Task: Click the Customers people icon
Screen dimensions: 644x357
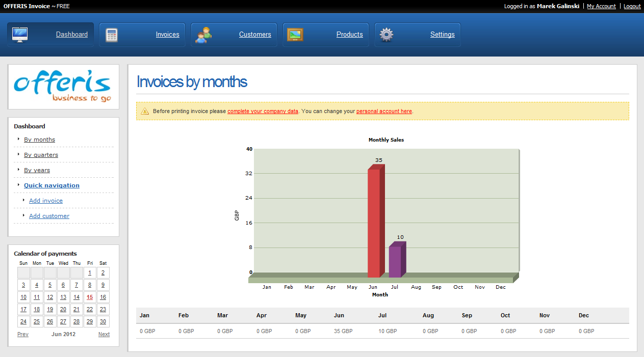Action: [203, 35]
